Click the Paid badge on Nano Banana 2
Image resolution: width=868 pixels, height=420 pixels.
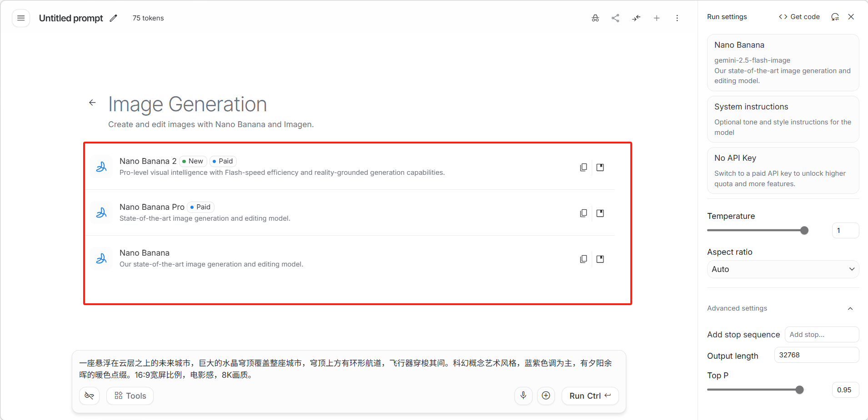tap(223, 161)
